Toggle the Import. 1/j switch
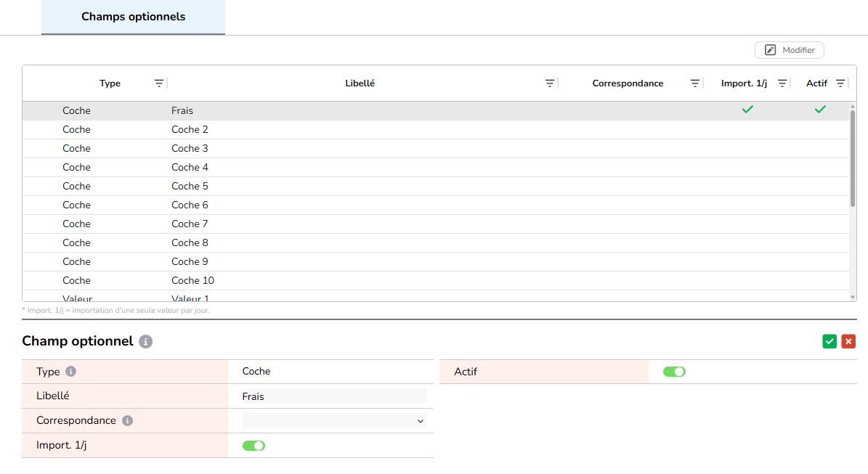Image resolution: width=868 pixels, height=474 pixels. (x=253, y=446)
